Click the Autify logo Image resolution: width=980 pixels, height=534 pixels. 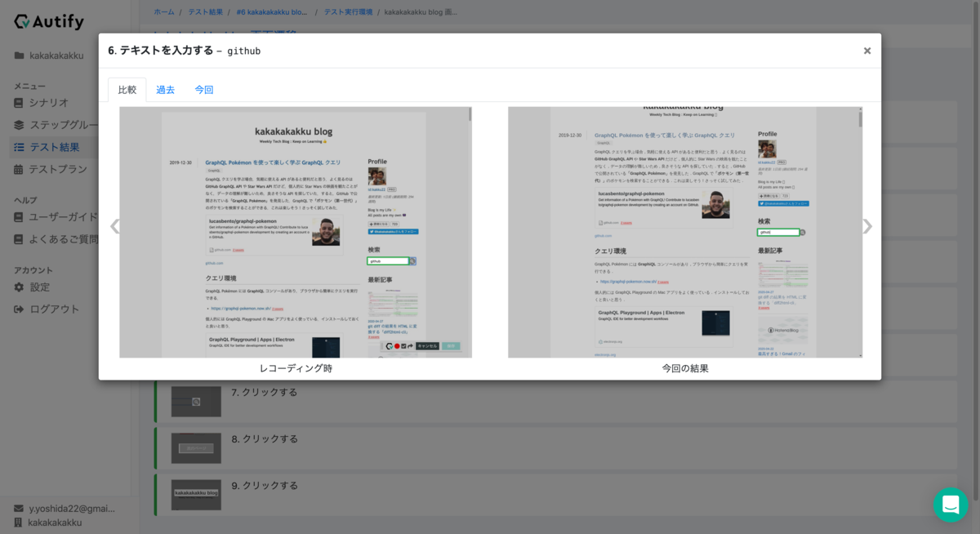(x=49, y=21)
